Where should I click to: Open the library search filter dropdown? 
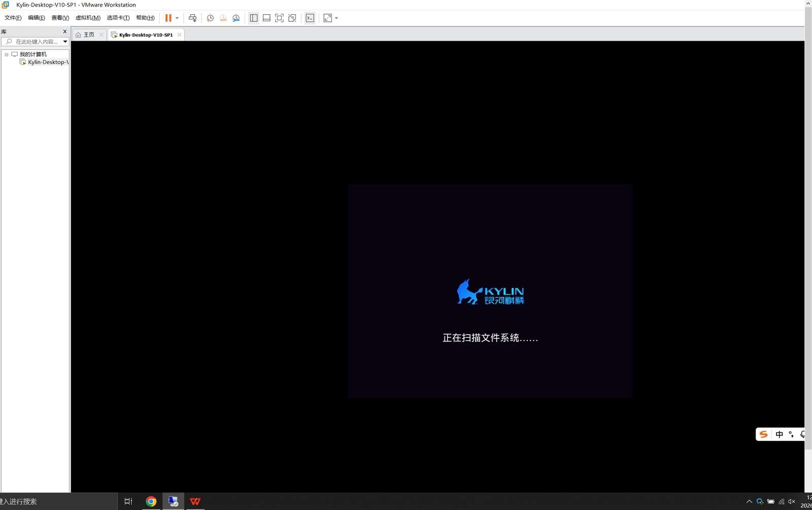point(65,42)
